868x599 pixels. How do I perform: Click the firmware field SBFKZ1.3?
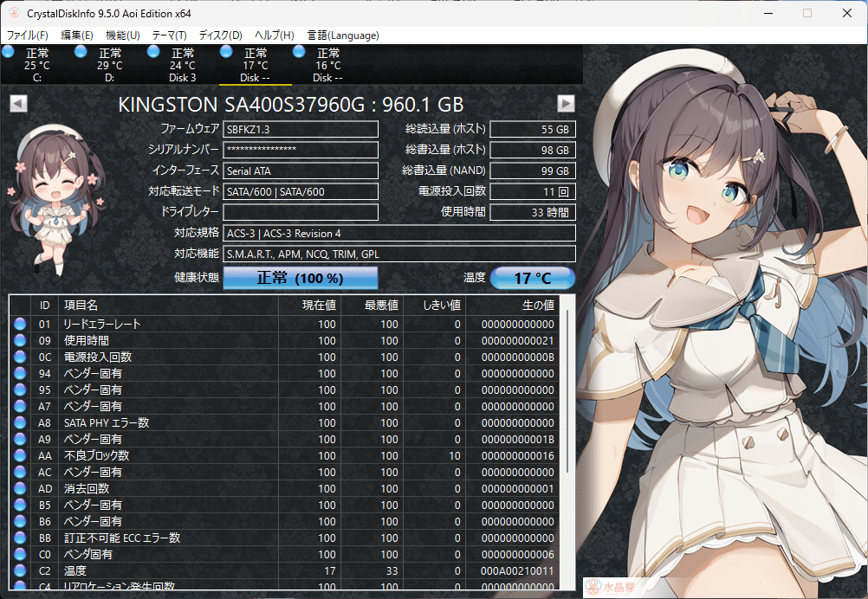[x=301, y=130]
